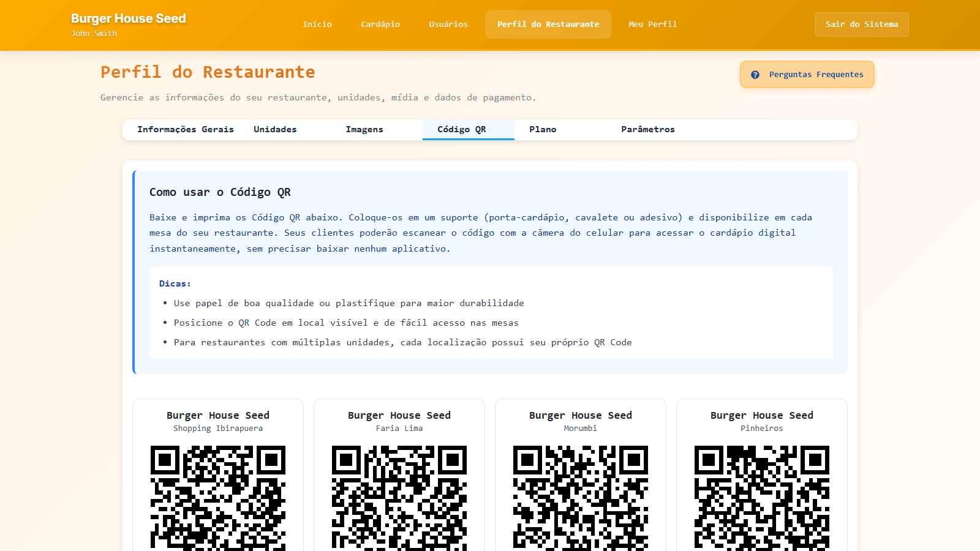Click the Pinheiros QR code image
Image resolution: width=980 pixels, height=551 pixels.
(762, 498)
